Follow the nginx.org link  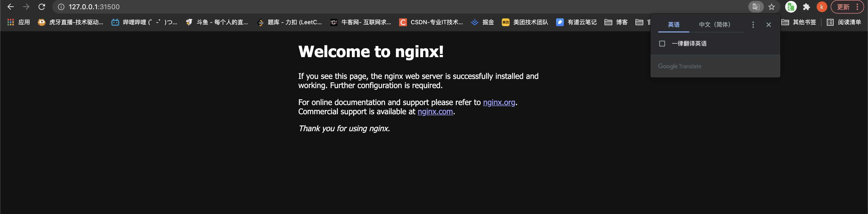[x=499, y=102]
